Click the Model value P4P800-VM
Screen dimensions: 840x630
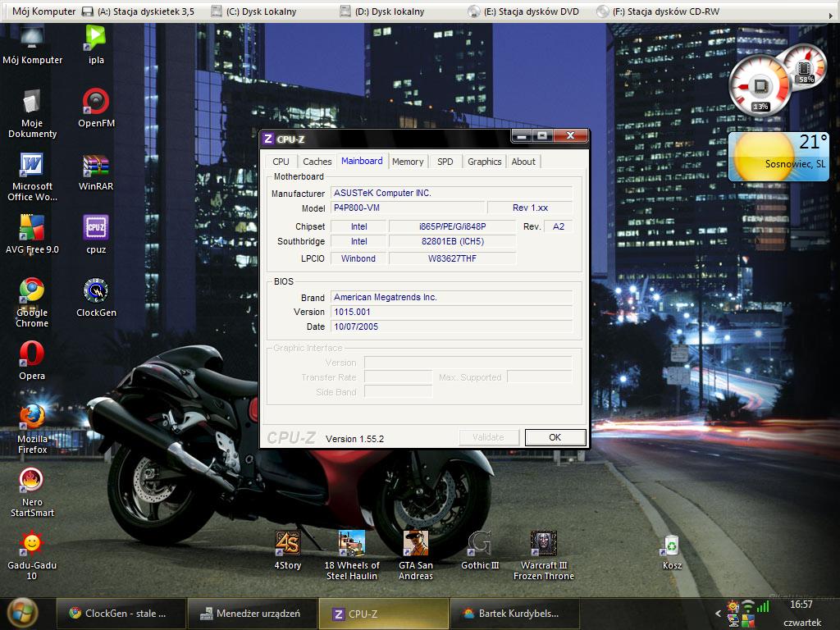408,208
